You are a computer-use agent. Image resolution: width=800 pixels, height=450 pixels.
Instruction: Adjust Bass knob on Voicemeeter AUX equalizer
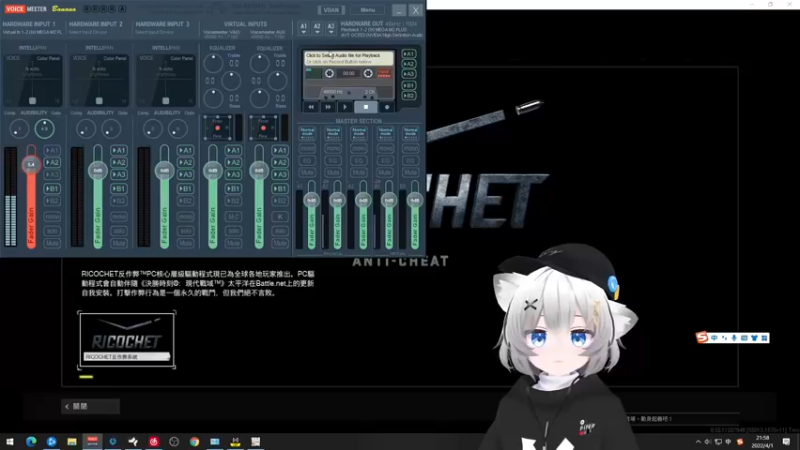(259, 98)
